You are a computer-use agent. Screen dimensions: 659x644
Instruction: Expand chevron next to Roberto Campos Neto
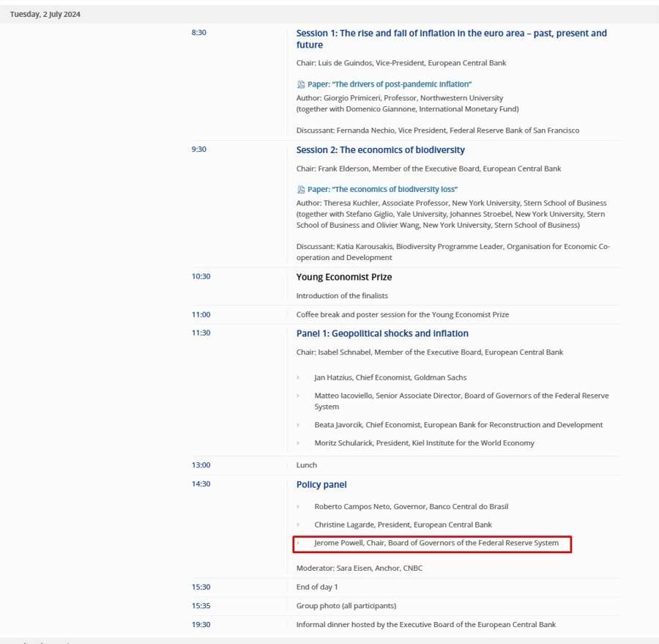tap(298, 507)
